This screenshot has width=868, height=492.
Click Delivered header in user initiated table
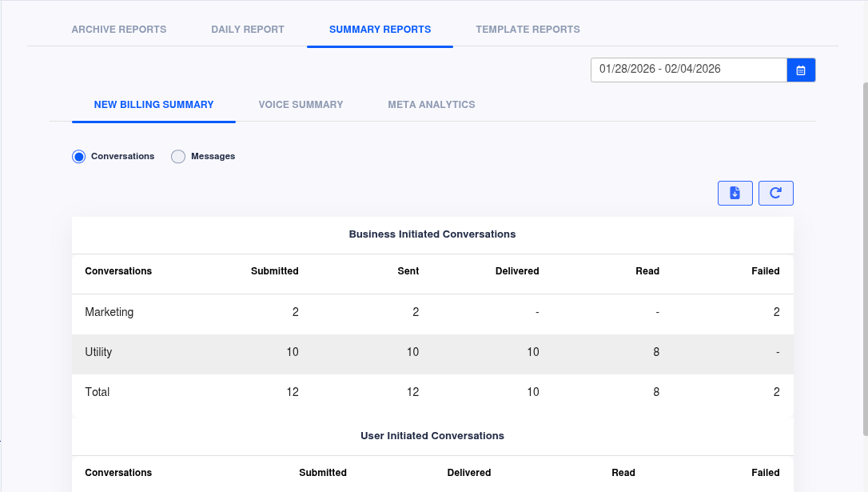click(x=469, y=473)
